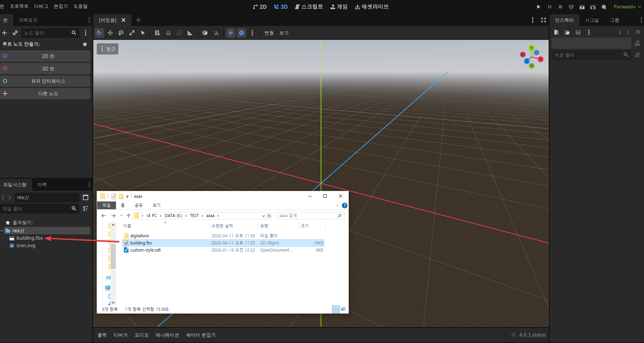The image size is (644, 343).
Task: Click the 유저 인터페이스 root node button
Action: [48, 81]
